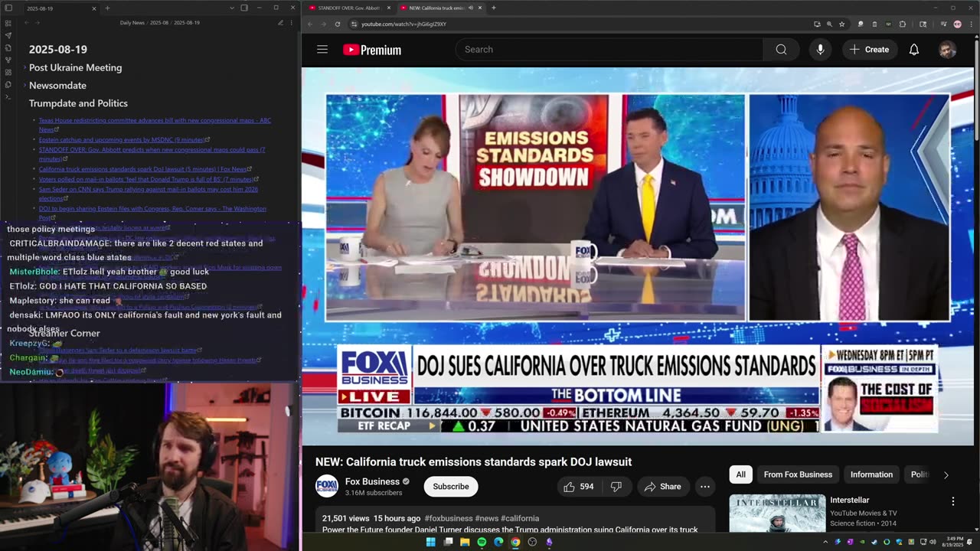Open Obsidian note more options menu
Image resolution: width=980 pixels, height=551 pixels.
[x=291, y=23]
